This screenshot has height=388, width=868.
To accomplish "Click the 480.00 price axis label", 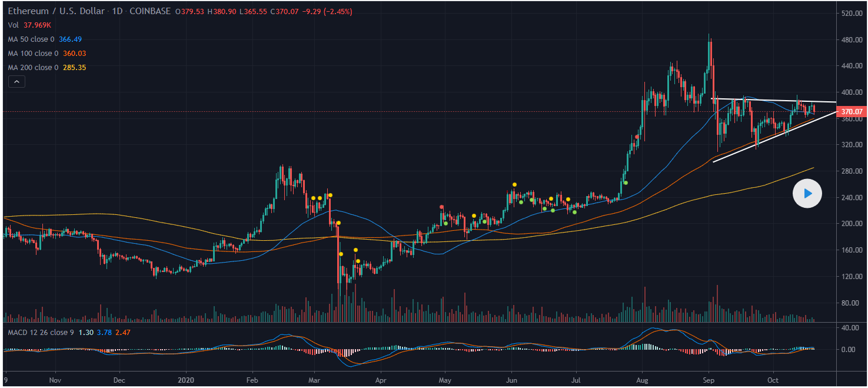I will click(x=852, y=40).
